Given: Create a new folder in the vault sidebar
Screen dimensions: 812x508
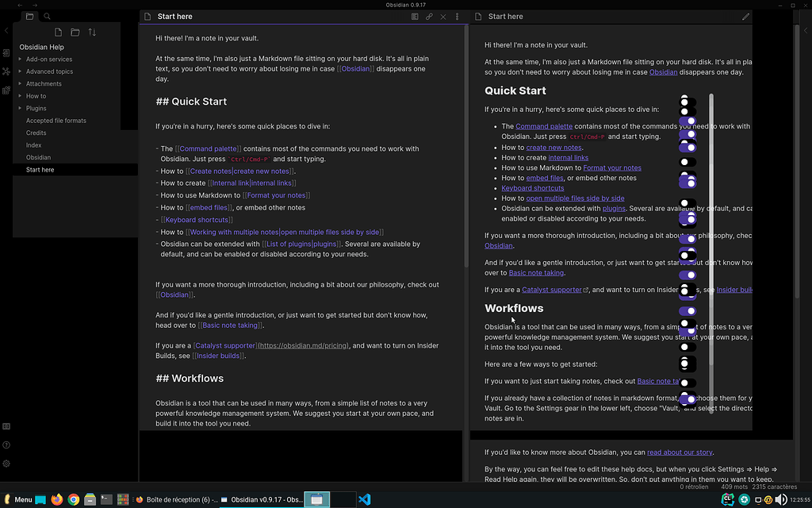Looking at the screenshot, I should tap(75, 32).
